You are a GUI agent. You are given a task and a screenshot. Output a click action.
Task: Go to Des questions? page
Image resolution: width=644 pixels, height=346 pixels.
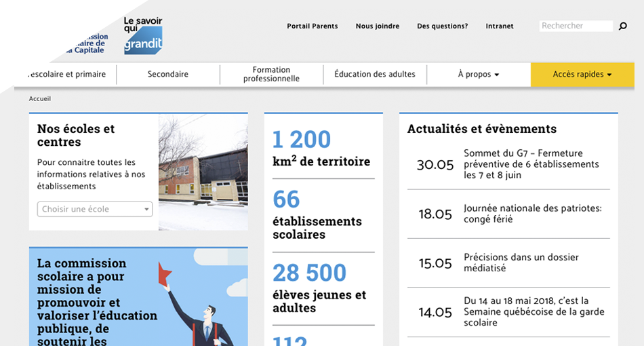(443, 26)
